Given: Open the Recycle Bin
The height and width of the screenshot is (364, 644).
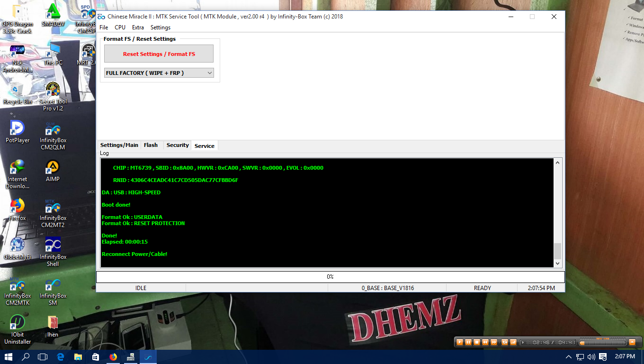Looking at the screenshot, I should [x=18, y=93].
